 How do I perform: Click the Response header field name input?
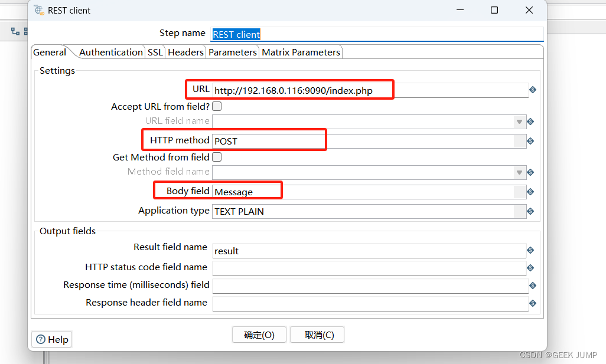[x=370, y=304]
